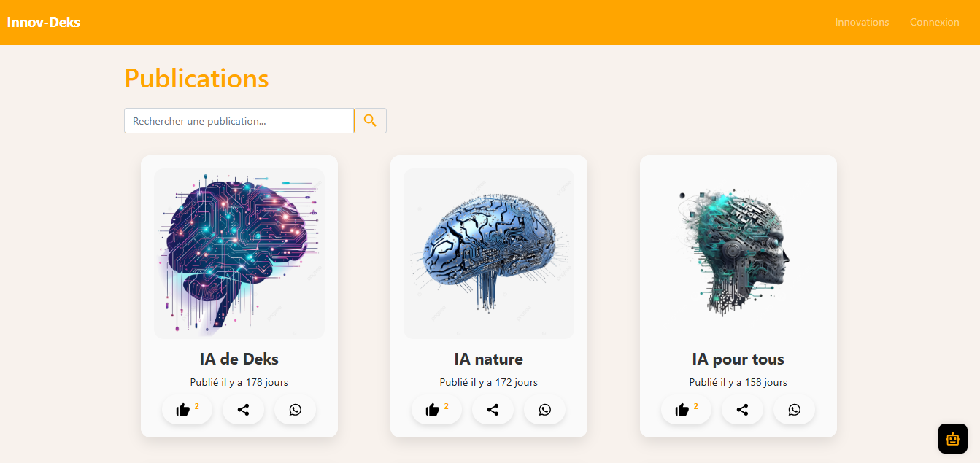Click the IA nature title
The height and width of the screenshot is (463, 980).
(x=489, y=359)
